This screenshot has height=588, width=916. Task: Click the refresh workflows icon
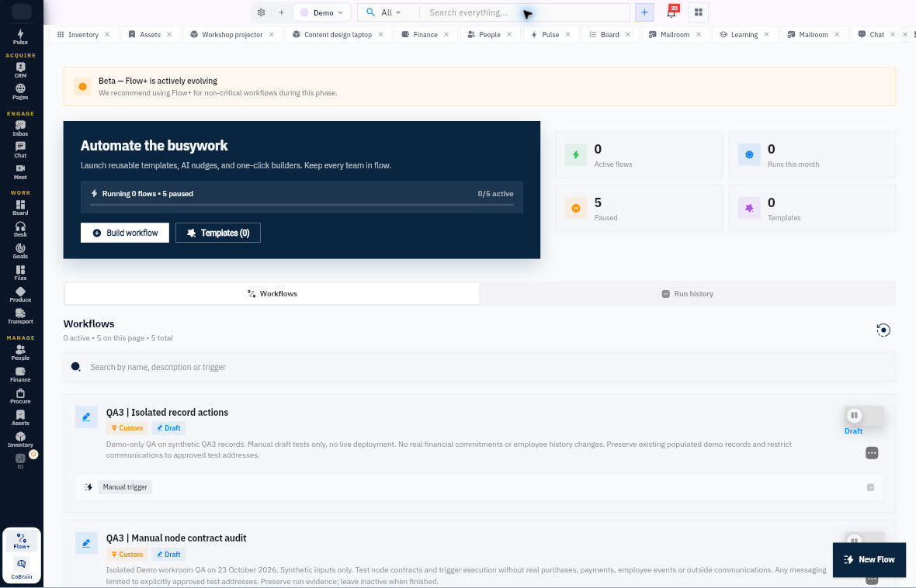coord(883,330)
